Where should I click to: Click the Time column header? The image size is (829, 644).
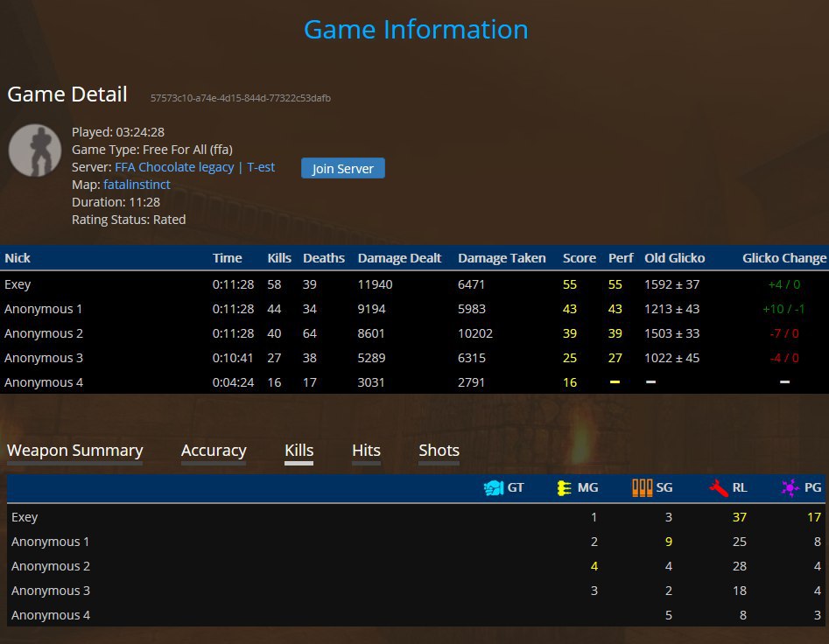pyautogui.click(x=227, y=258)
